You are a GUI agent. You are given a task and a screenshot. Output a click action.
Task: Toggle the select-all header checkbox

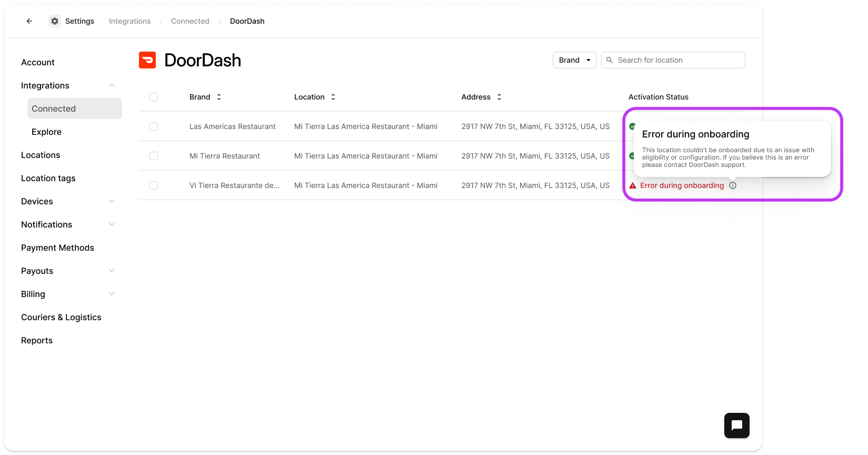pyautogui.click(x=154, y=97)
